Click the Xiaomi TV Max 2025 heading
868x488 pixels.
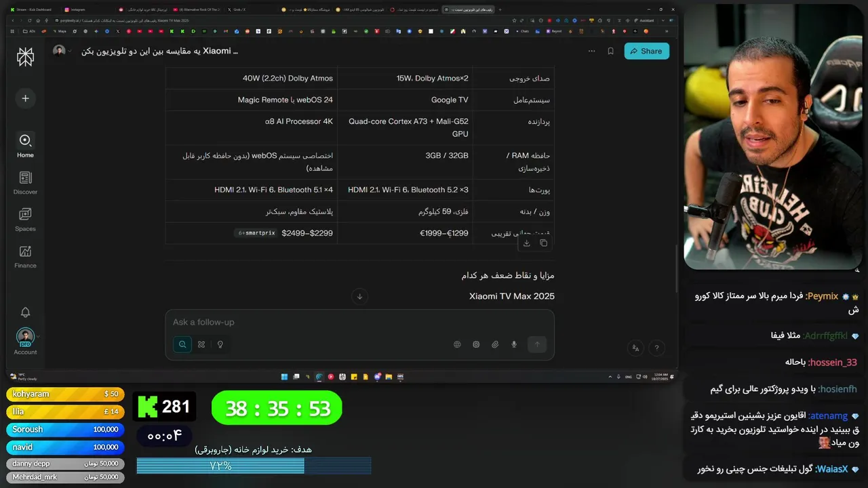[512, 296]
